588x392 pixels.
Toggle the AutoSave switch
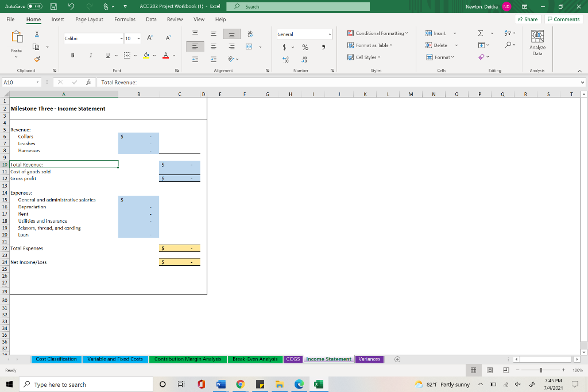[x=35, y=6]
